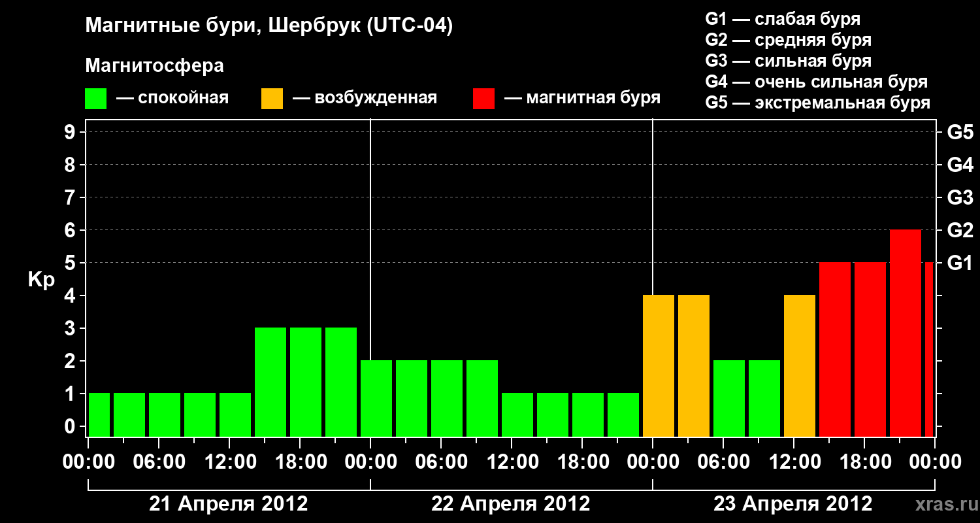The image size is (980, 523).
Task: Click the '18:00' time label above 23 Апреля
Action: point(864,462)
